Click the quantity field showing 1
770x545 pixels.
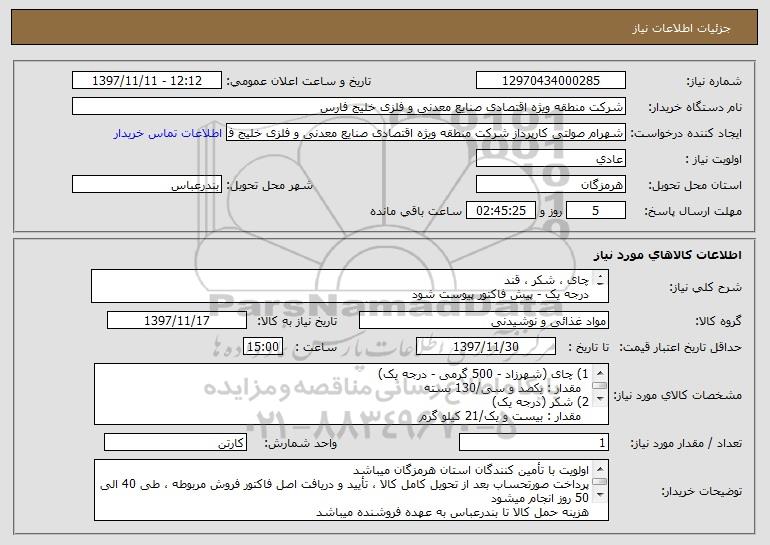(534, 442)
